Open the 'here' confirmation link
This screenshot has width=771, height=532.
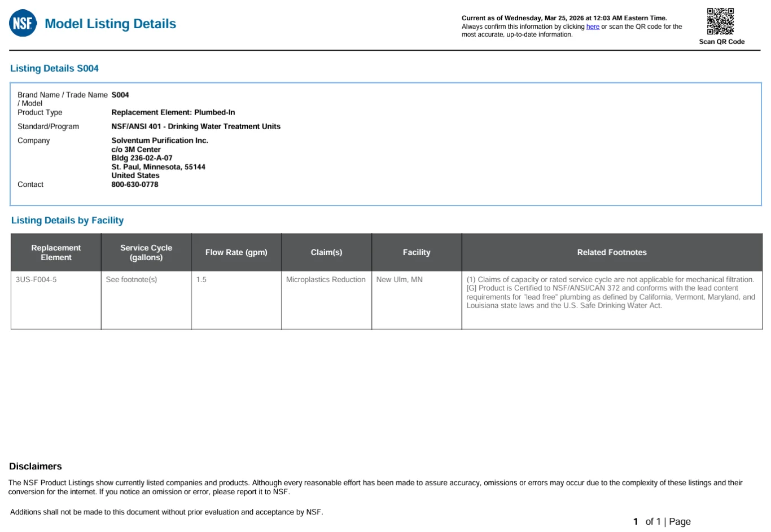593,27
